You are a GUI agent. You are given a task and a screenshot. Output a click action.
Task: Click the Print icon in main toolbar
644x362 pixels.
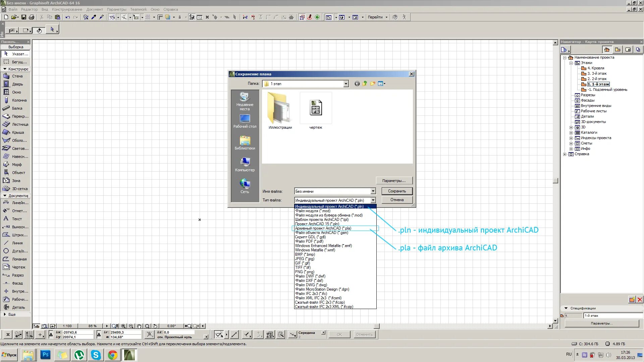coord(32,17)
